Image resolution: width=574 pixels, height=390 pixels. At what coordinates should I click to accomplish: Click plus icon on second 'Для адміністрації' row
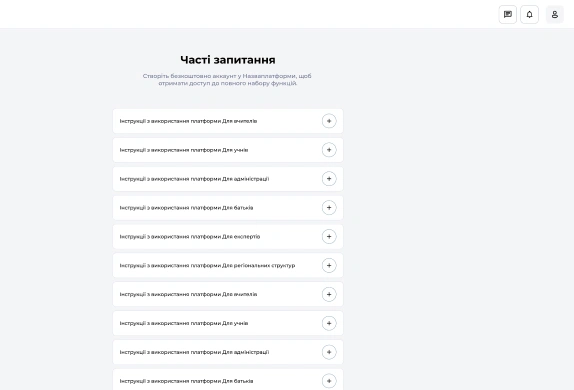329,352
